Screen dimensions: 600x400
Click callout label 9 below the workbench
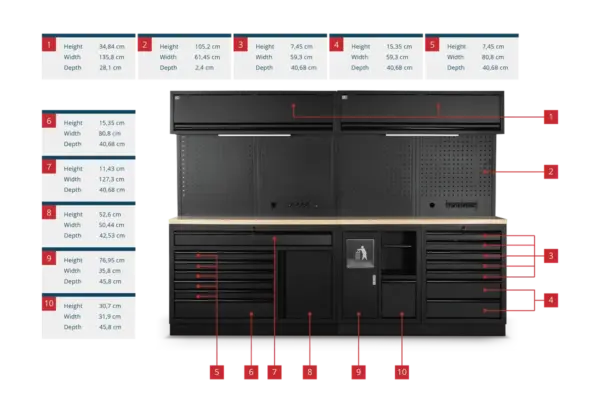coord(359,372)
